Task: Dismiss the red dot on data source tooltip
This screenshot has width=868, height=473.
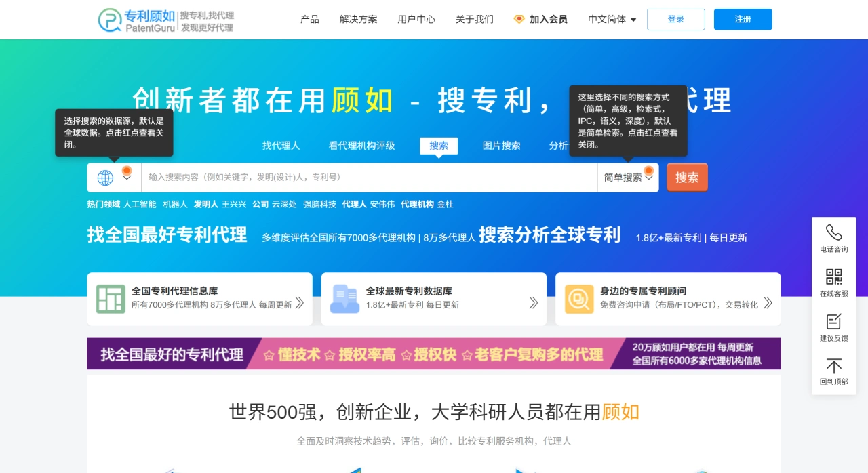Action: 127,170
